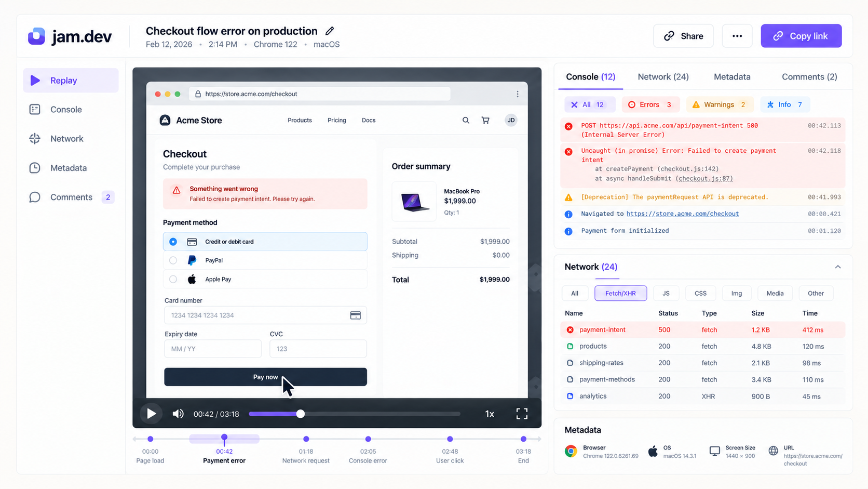Select the Apple Pay radio button

point(173,279)
